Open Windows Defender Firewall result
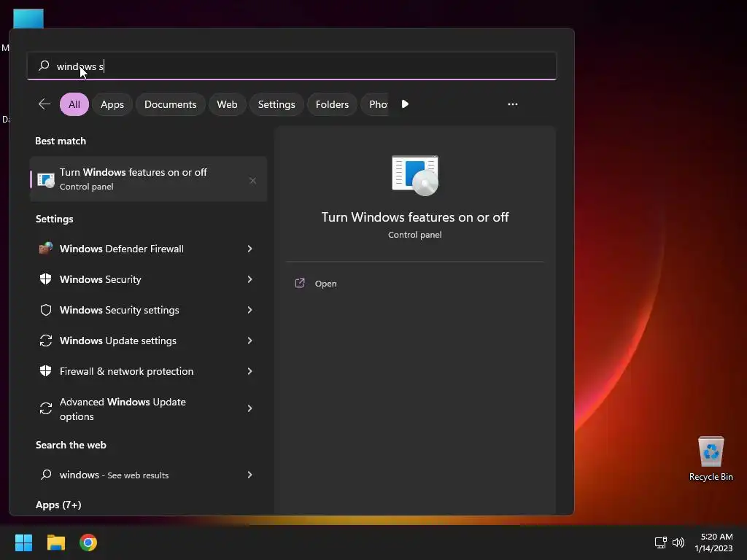 [148, 249]
